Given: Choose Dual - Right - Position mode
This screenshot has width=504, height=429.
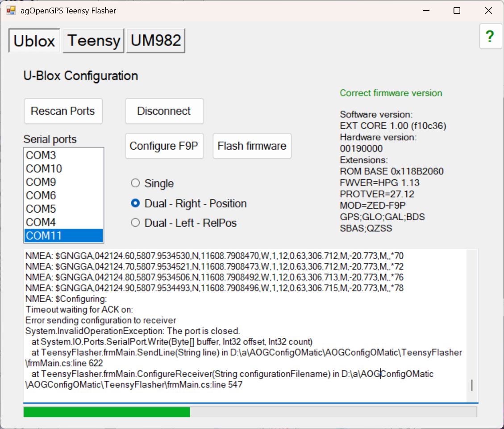Looking at the screenshot, I should [189, 203].
